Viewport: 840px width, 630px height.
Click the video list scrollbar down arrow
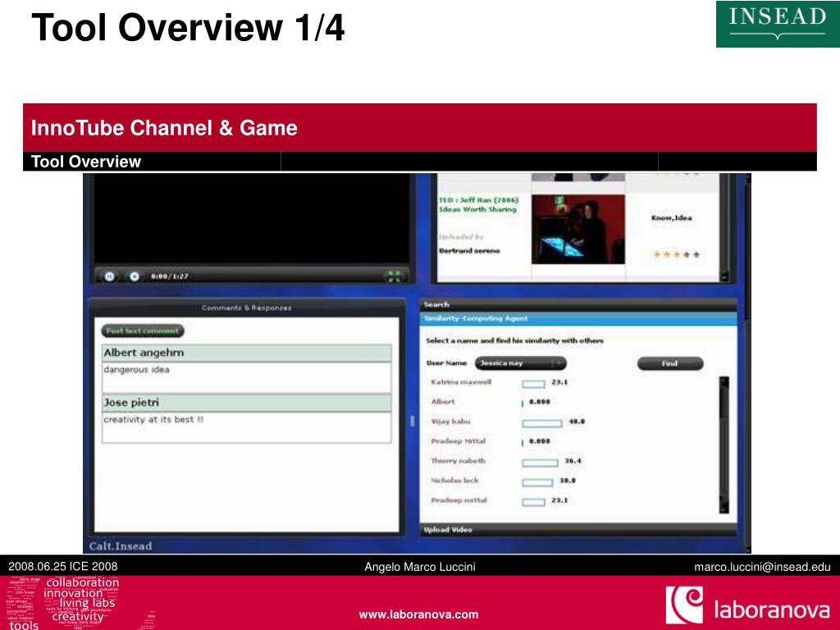[724, 277]
